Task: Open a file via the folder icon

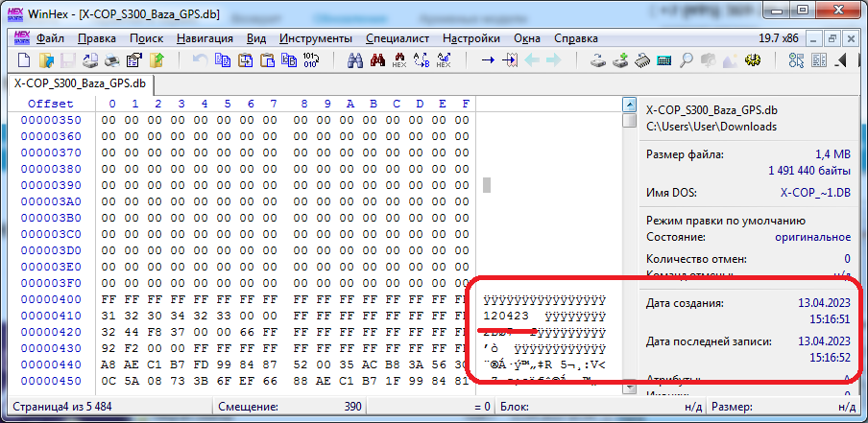Action: click(45, 60)
